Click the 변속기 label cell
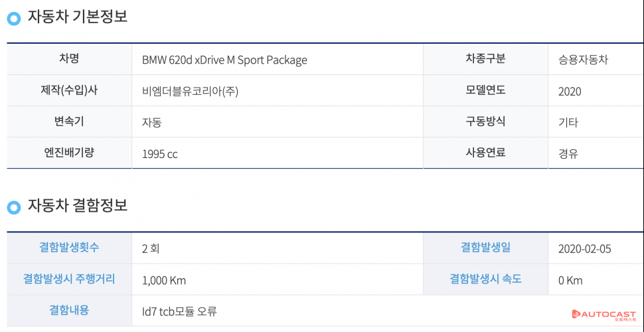The image size is (644, 332). tap(69, 122)
